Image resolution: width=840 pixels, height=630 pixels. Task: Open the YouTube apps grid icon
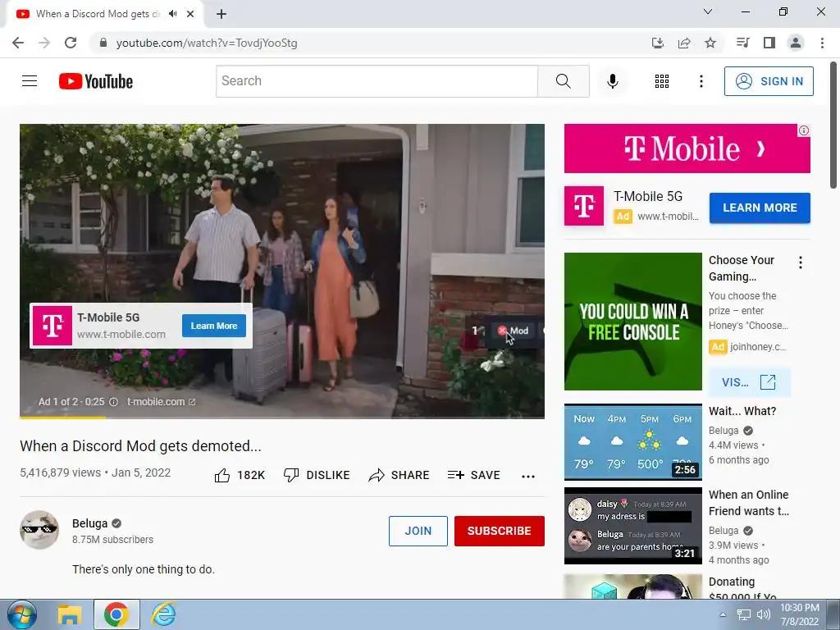click(x=662, y=81)
